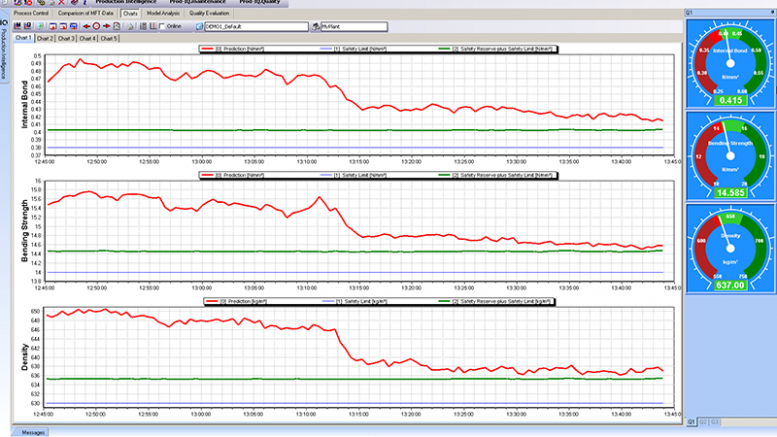Click Safety Reserve legend entry in Internal Bond chart
This screenshot has width=777, height=437.
(x=496, y=49)
